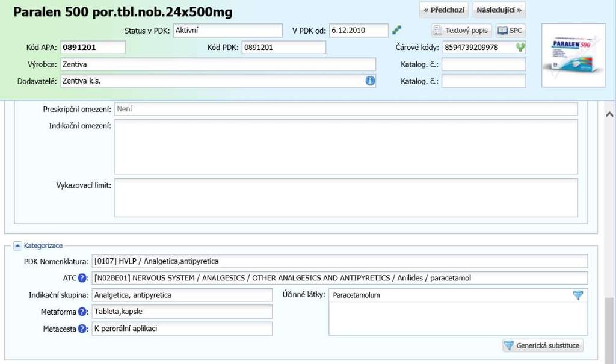Screen dimensions: 616x364
Task: Click the V PDK od date field
Action: click(359, 31)
